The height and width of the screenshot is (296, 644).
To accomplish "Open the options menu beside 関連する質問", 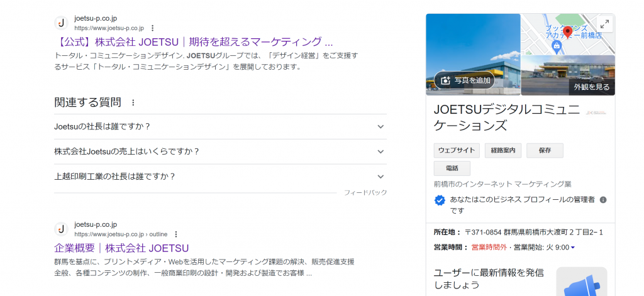I will point(133,102).
